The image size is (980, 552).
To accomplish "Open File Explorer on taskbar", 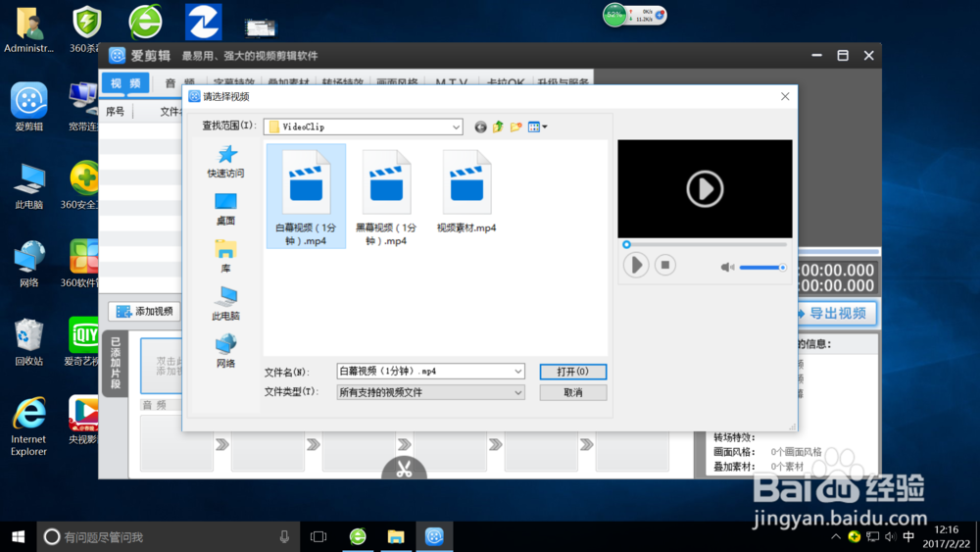I will pos(396,537).
